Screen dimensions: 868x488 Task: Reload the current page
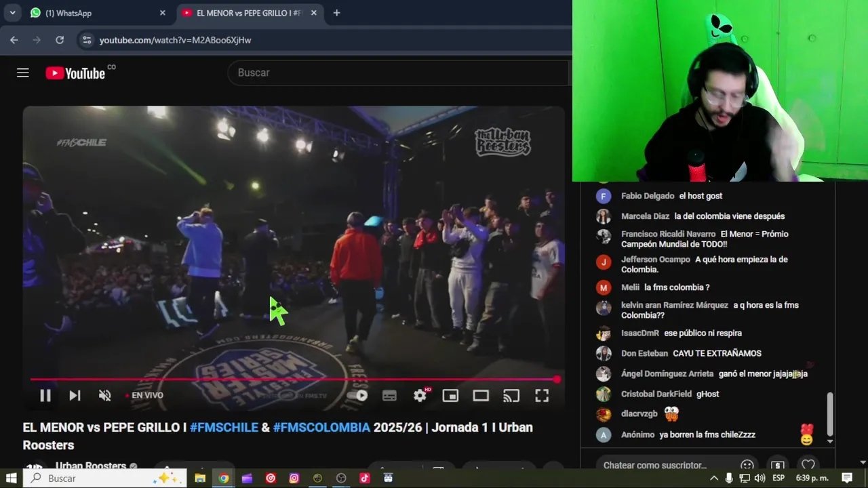coord(60,40)
